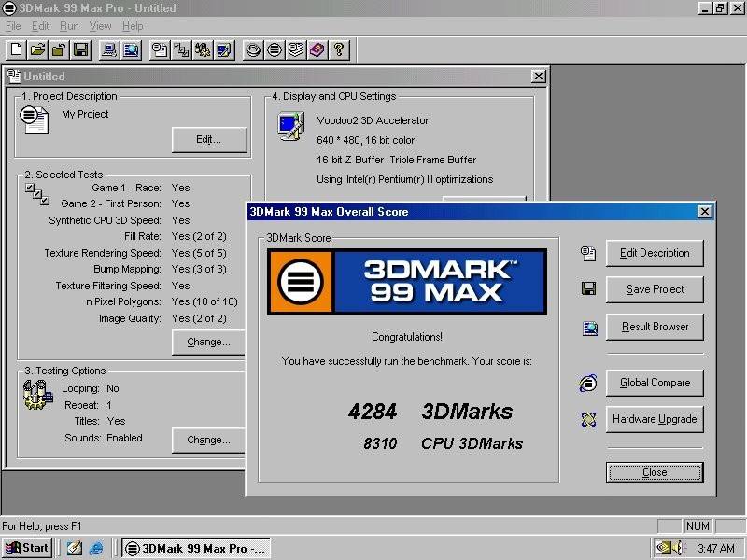Open the Run menu
Screen dimensions: 747x560
click(69, 26)
